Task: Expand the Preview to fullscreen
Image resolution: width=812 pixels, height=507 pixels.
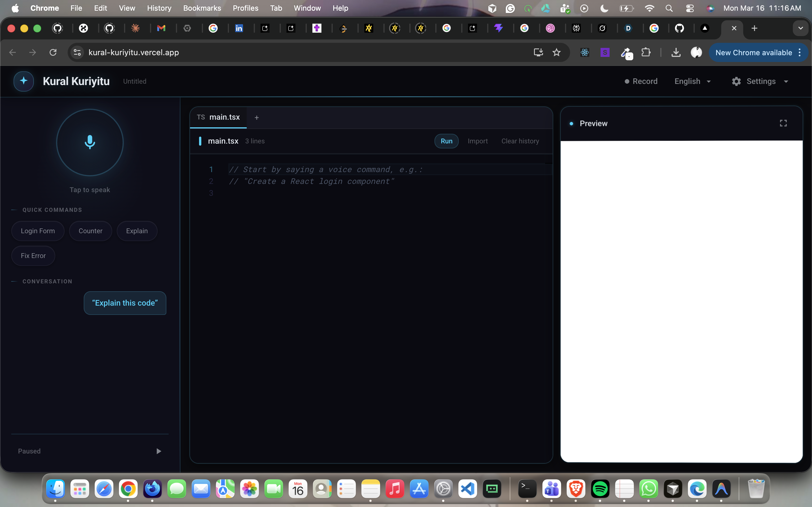Action: [783, 123]
